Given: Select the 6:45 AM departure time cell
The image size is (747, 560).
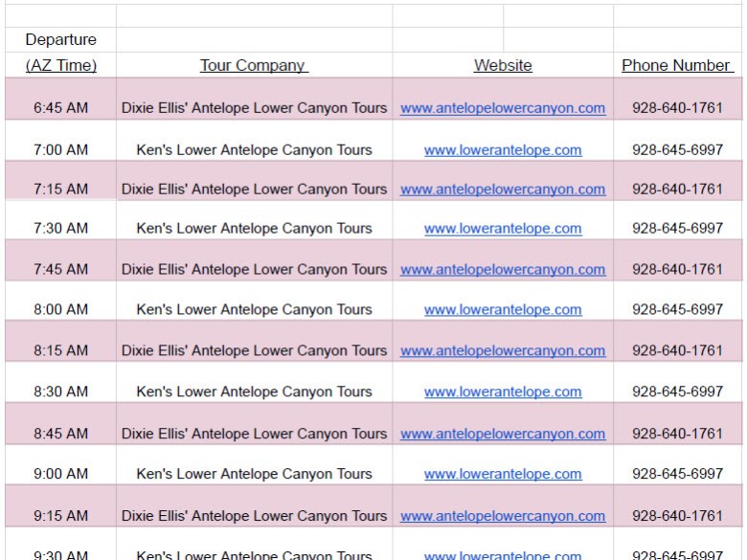Looking at the screenshot, I should click(x=60, y=108).
